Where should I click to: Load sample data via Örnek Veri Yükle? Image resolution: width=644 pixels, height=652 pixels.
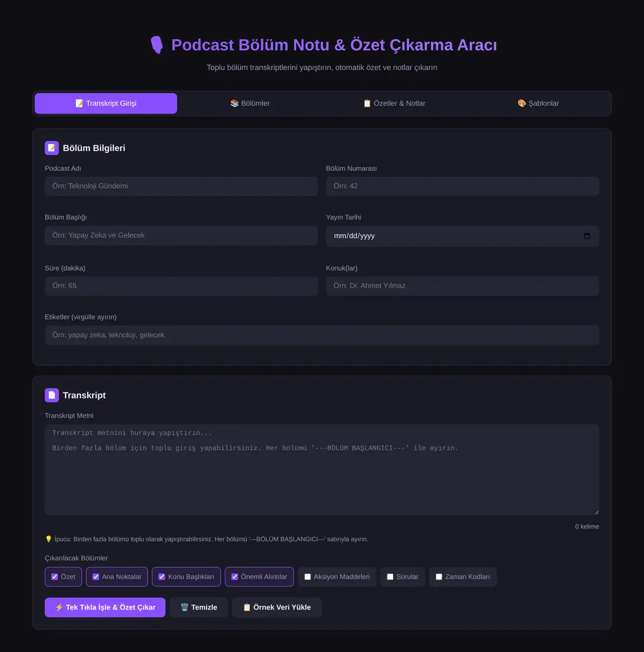click(x=276, y=607)
